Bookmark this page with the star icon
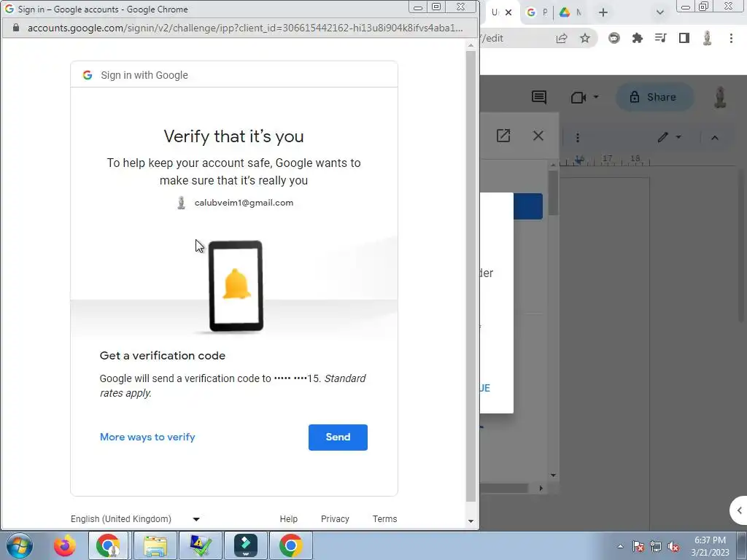The width and height of the screenshot is (747, 560). 585,38
